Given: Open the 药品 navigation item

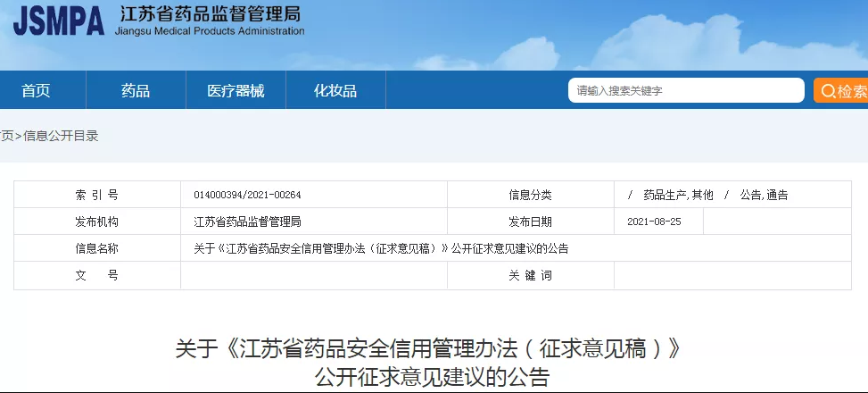Looking at the screenshot, I should tap(136, 90).
